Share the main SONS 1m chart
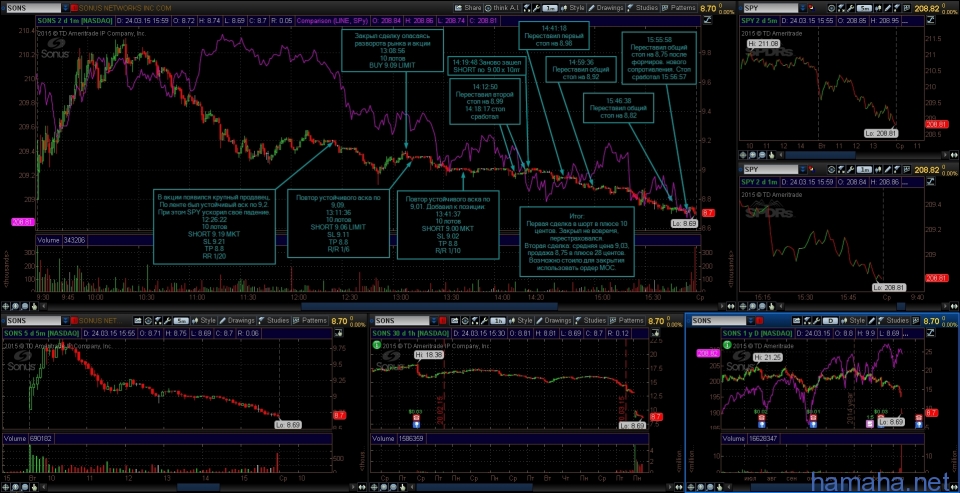The height and width of the screenshot is (493, 960). pos(468,8)
